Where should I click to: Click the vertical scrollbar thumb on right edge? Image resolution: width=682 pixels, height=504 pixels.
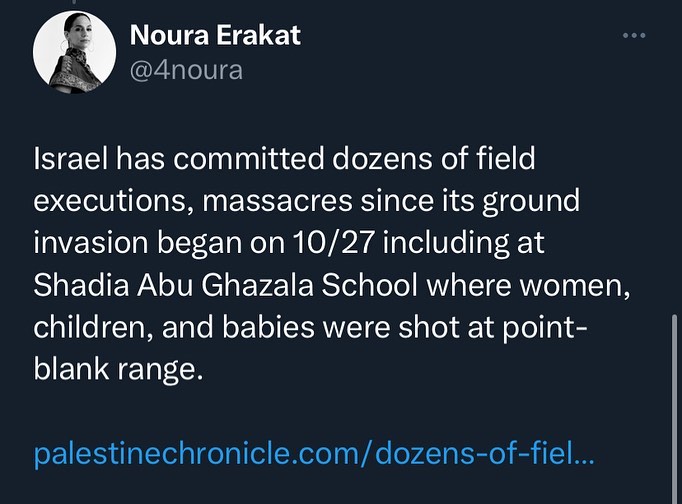[x=676, y=400]
